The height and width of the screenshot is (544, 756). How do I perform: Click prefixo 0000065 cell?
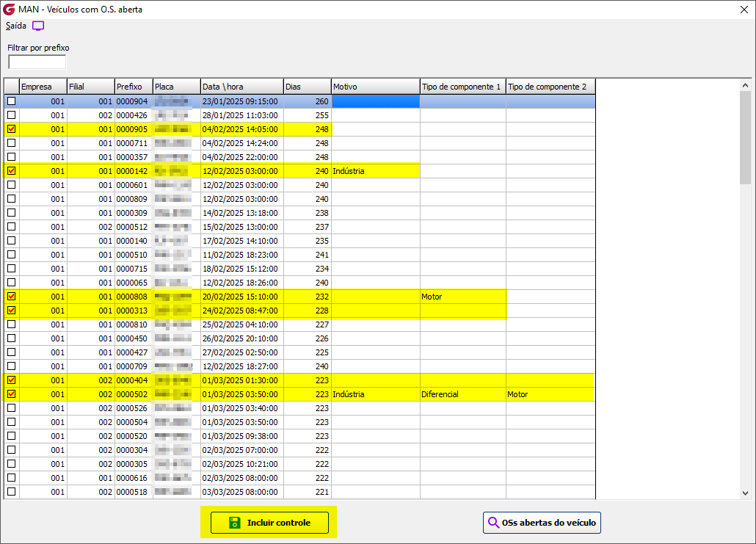(134, 283)
